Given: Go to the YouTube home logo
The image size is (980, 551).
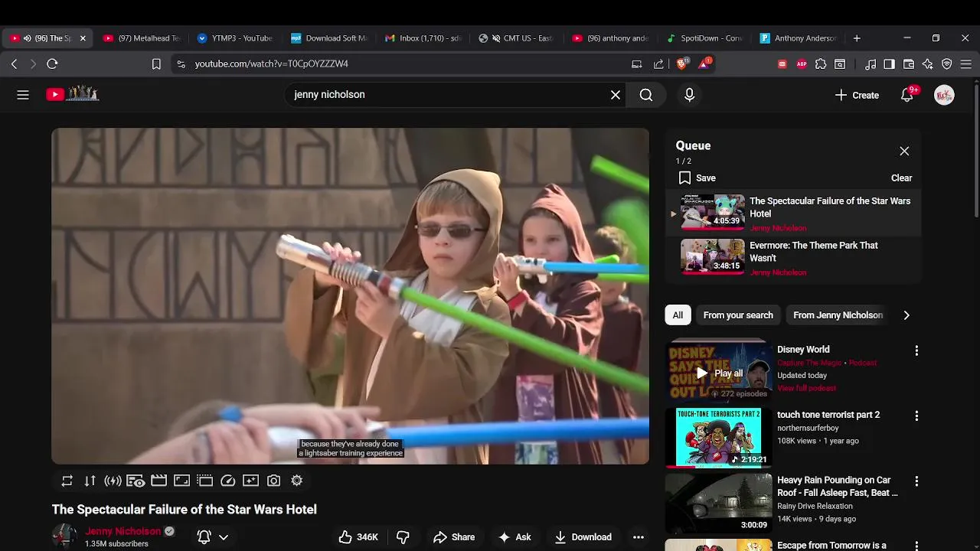Looking at the screenshot, I should point(73,94).
